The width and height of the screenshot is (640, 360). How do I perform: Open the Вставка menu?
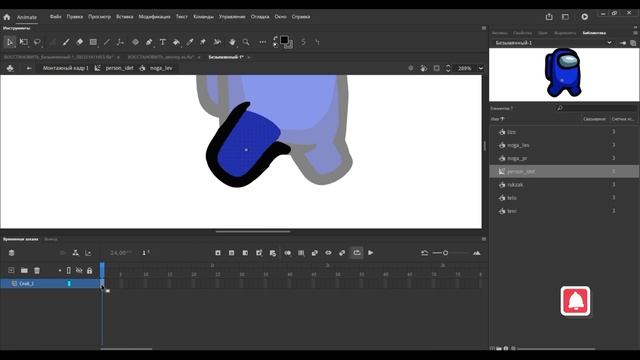pyautogui.click(x=124, y=17)
